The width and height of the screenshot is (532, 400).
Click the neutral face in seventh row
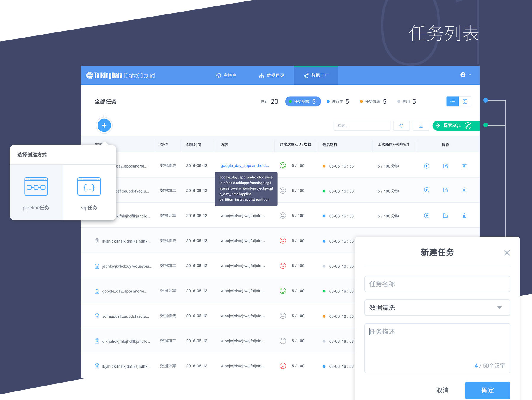click(x=283, y=316)
